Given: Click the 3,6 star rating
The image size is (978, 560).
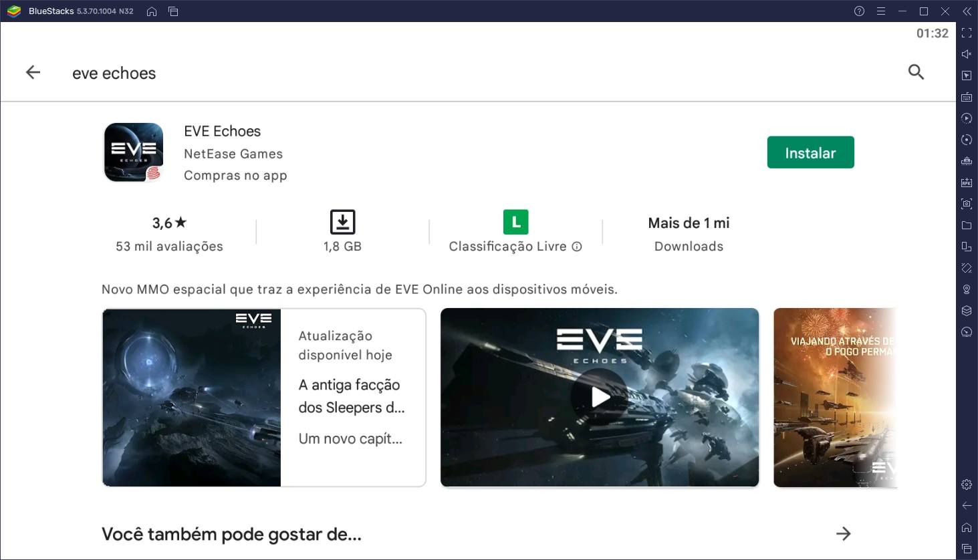Looking at the screenshot, I should (x=169, y=223).
